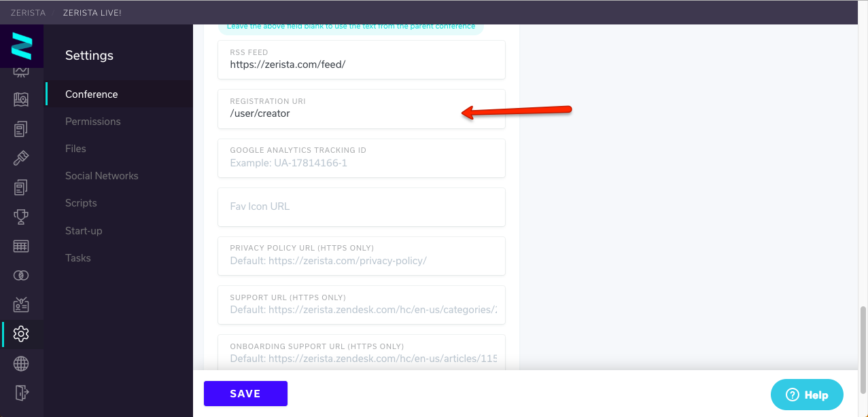This screenshot has height=417, width=868.
Task: Click the ID badge sidebar icon
Action: (21, 304)
